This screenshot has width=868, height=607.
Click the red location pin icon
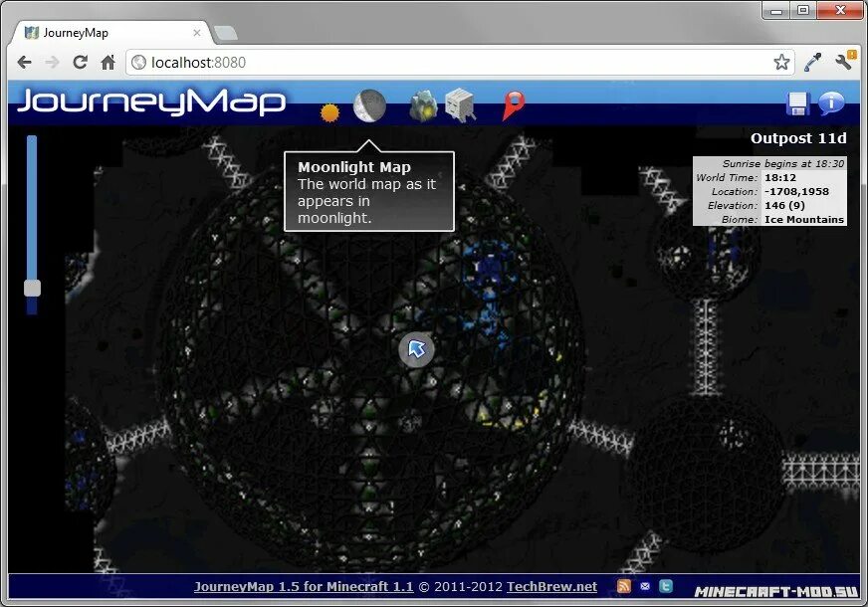point(514,105)
